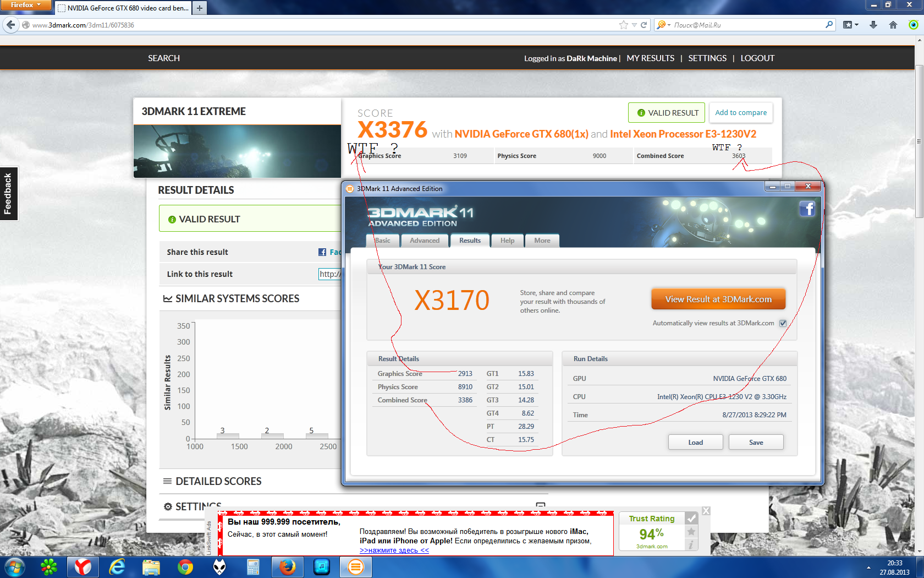Click the Load button in 3DMark

tap(696, 443)
